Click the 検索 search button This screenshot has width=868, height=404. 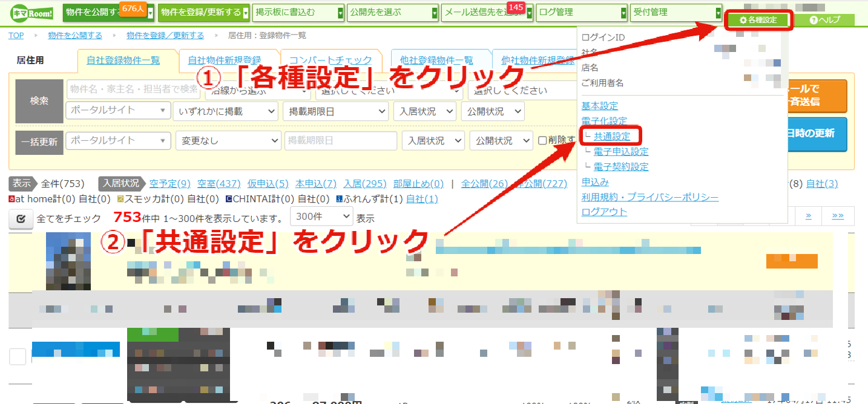point(39,100)
